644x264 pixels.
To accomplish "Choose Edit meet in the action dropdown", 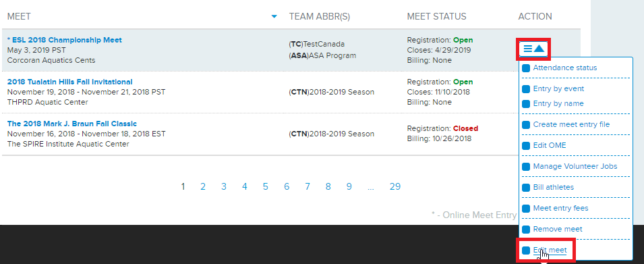I will coord(550,250).
